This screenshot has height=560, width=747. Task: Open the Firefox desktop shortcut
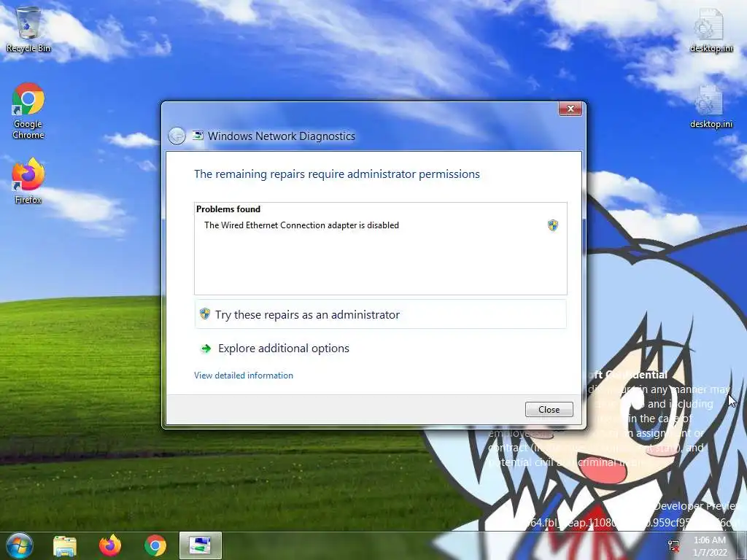coord(28,181)
